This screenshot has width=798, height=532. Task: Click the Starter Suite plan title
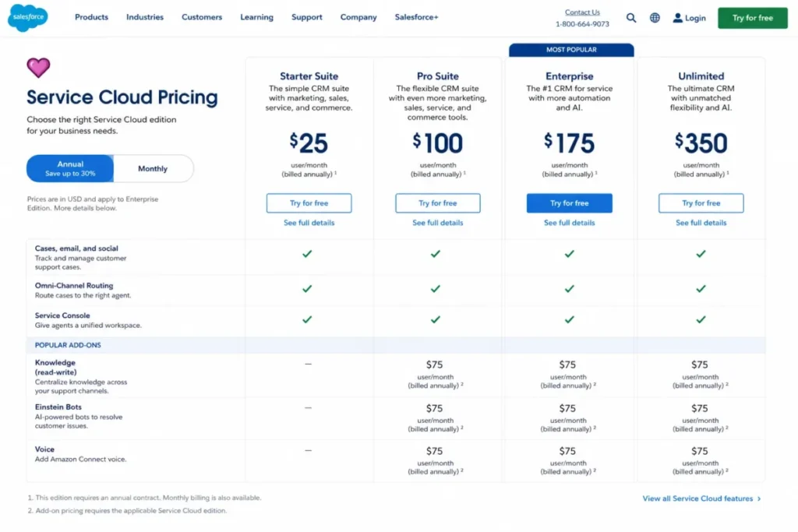tap(309, 76)
